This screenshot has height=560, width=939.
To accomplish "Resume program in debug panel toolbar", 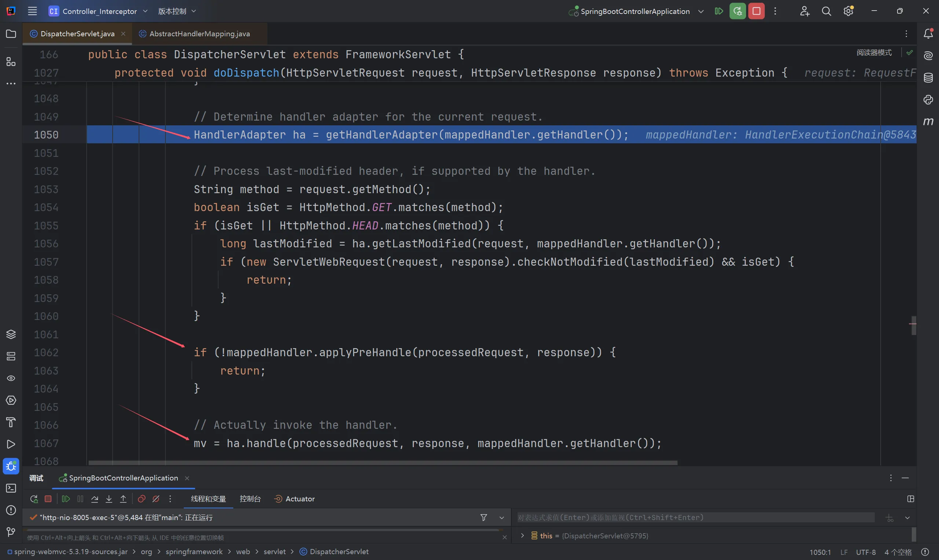I will 66,499.
